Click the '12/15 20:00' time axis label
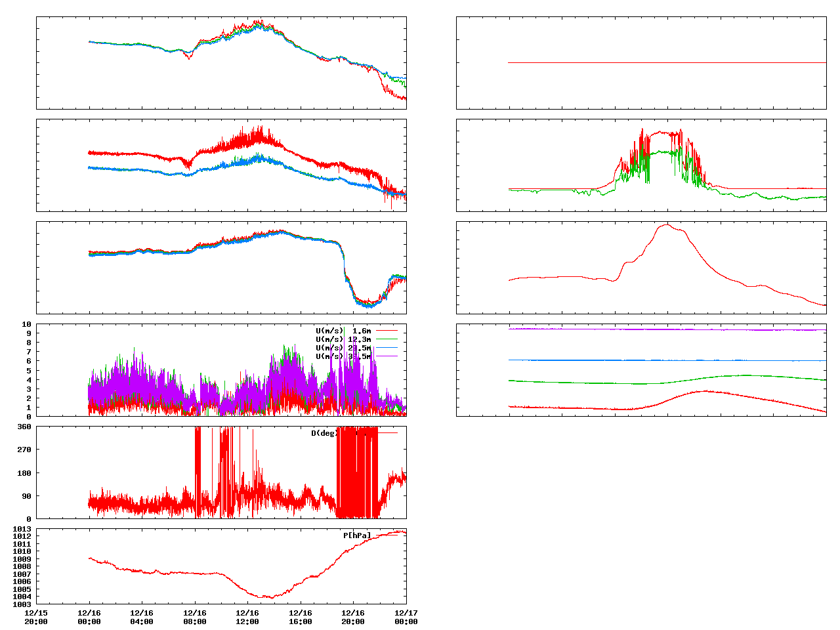This screenshot has width=840, height=630. click(36, 618)
